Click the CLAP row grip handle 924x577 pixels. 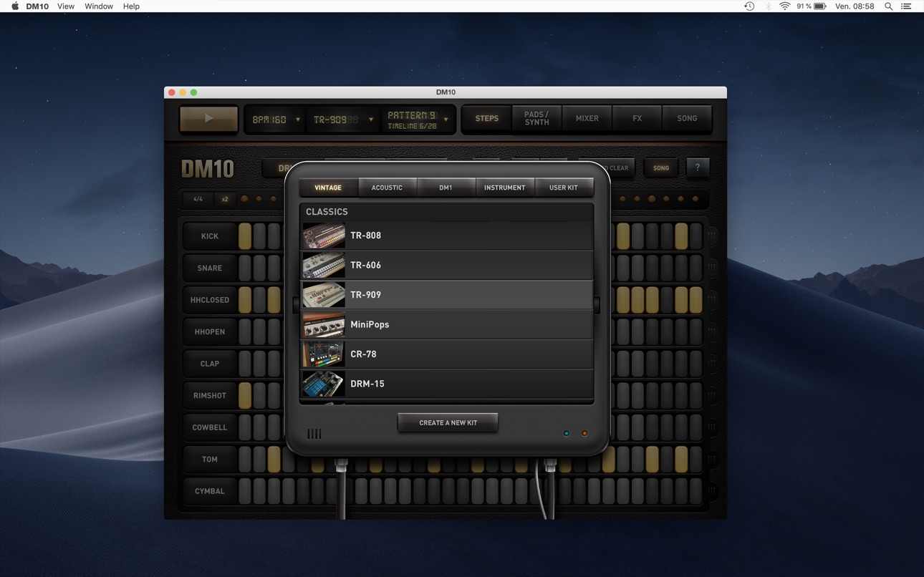point(712,363)
